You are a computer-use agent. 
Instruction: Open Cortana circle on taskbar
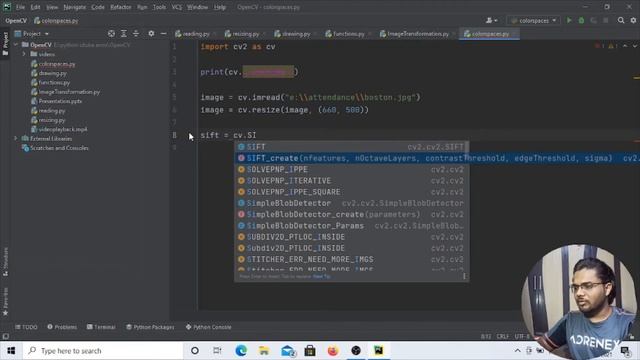click(x=195, y=351)
